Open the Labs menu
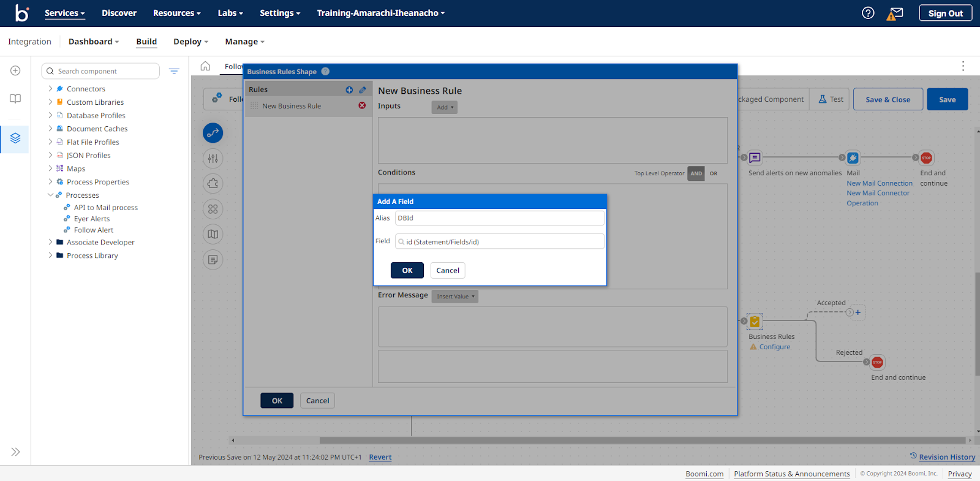The image size is (980, 481). coord(230,13)
